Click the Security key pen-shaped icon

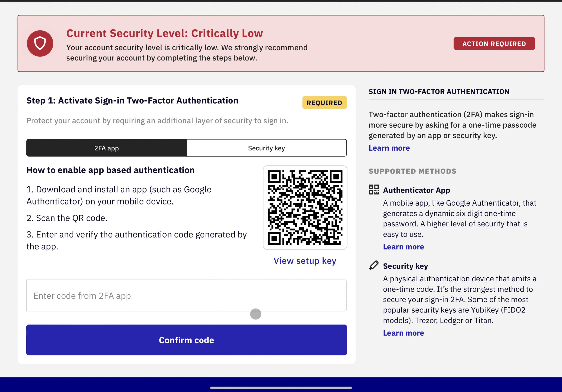point(373,266)
